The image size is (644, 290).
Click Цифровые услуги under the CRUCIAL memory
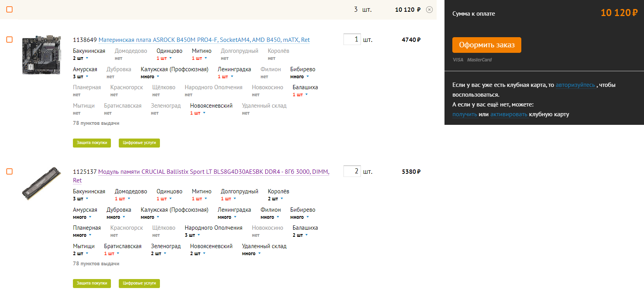point(139,283)
